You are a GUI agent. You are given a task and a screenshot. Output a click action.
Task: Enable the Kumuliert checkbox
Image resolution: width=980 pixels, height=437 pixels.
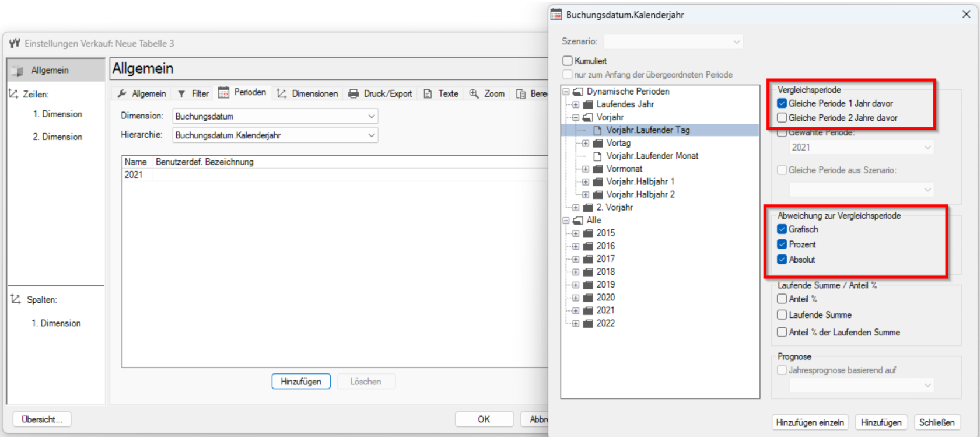(568, 61)
